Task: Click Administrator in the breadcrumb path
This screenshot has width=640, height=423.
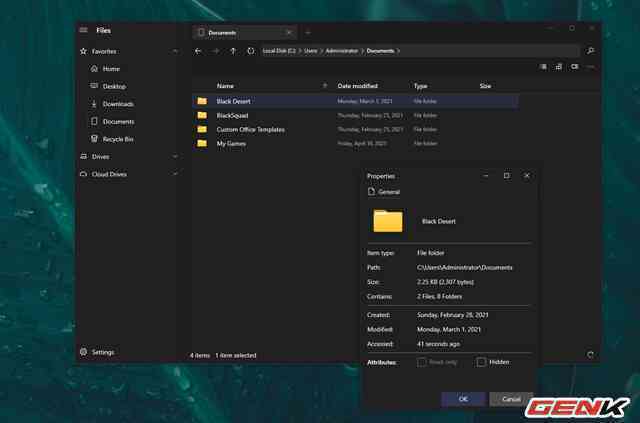Action: point(342,51)
